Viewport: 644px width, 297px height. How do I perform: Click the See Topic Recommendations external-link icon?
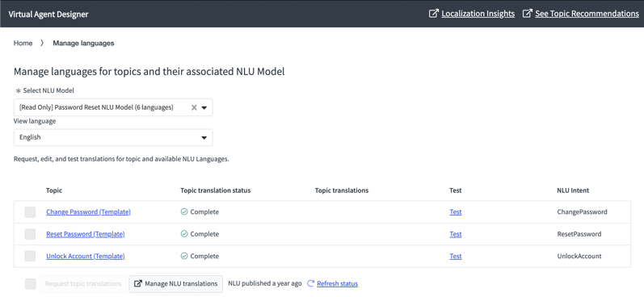[x=527, y=14]
